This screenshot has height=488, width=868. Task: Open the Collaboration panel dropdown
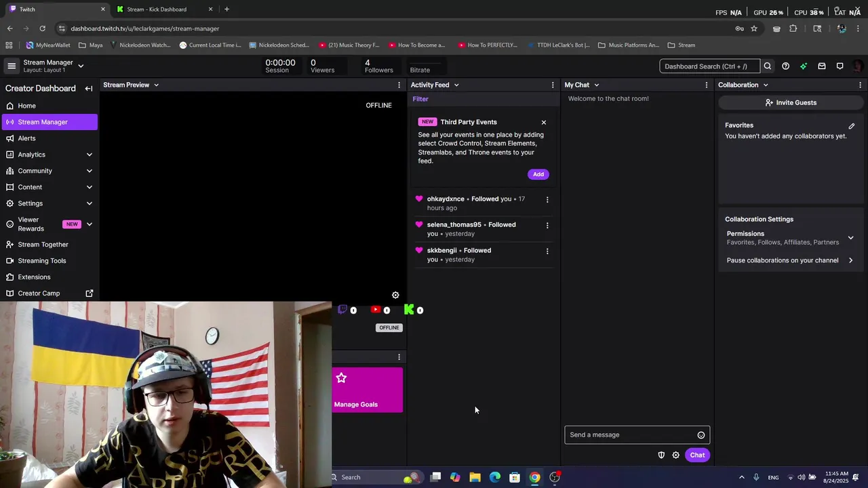tap(766, 85)
